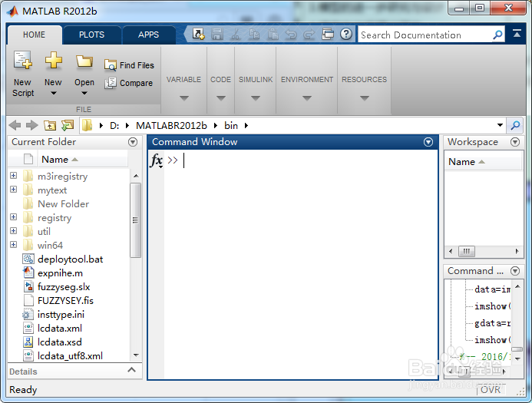532x403 pixels.
Task: Click the Copy icon in quick access toolbar
Action: click(x=254, y=34)
